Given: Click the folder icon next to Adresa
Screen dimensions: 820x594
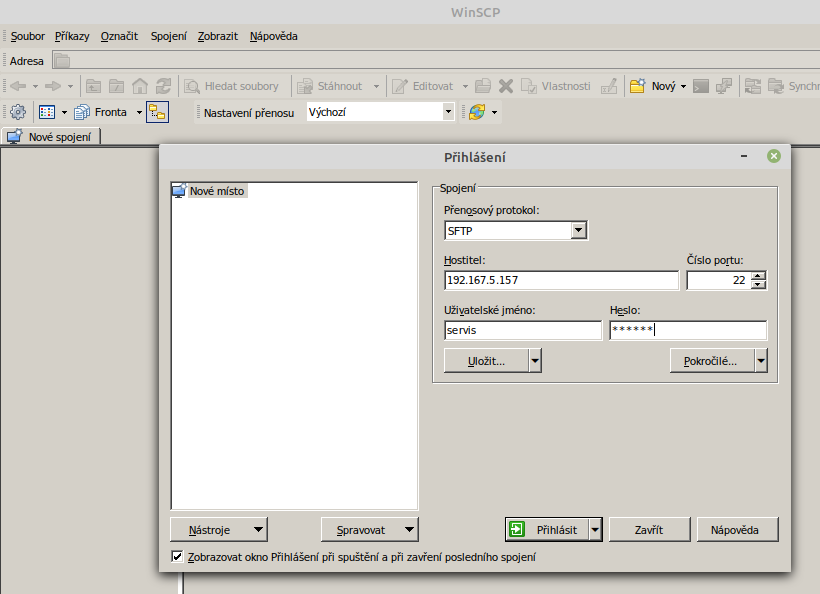Looking at the screenshot, I should click(61, 61).
